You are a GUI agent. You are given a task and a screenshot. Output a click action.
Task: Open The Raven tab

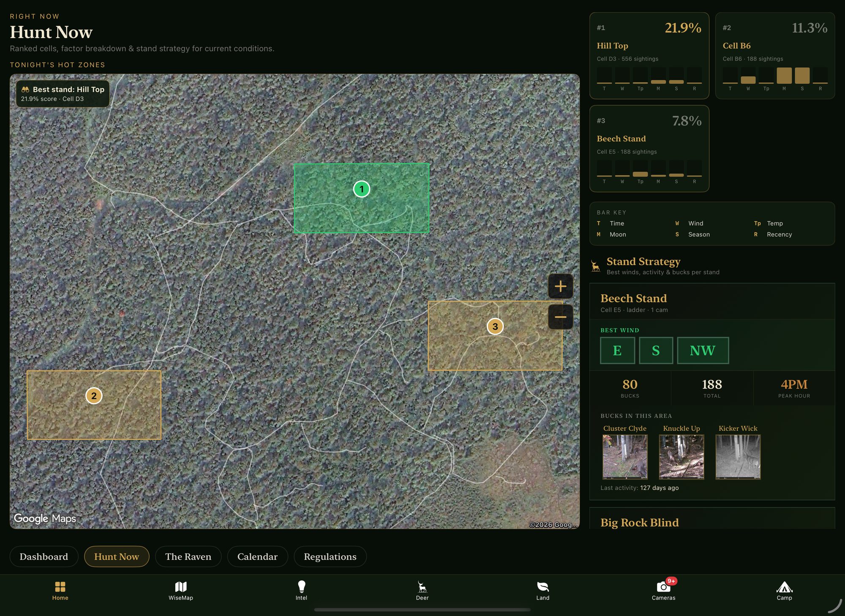coord(188,556)
